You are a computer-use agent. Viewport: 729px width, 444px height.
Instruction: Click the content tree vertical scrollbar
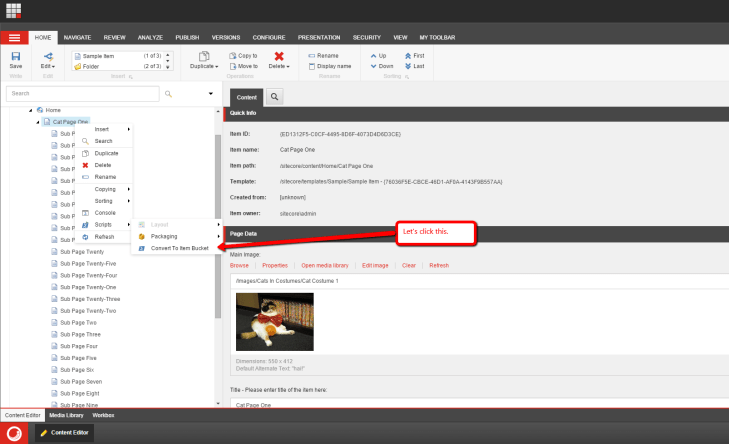coord(218,226)
